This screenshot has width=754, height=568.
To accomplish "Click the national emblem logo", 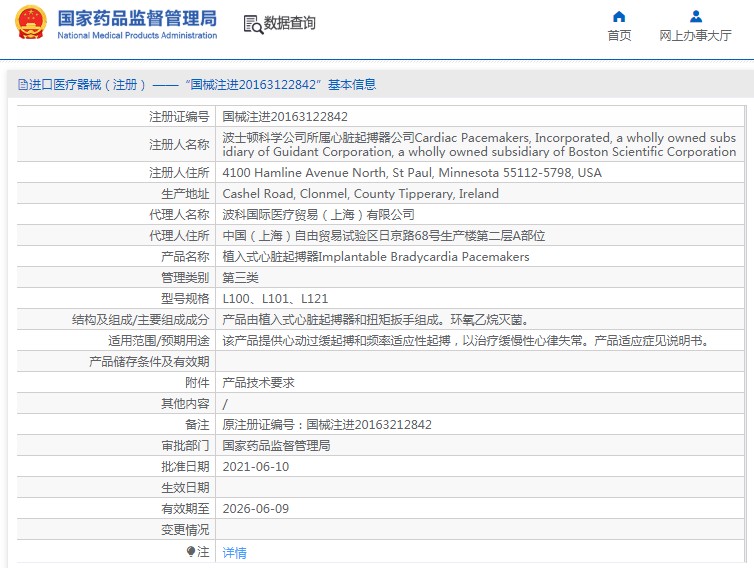I will [31, 22].
